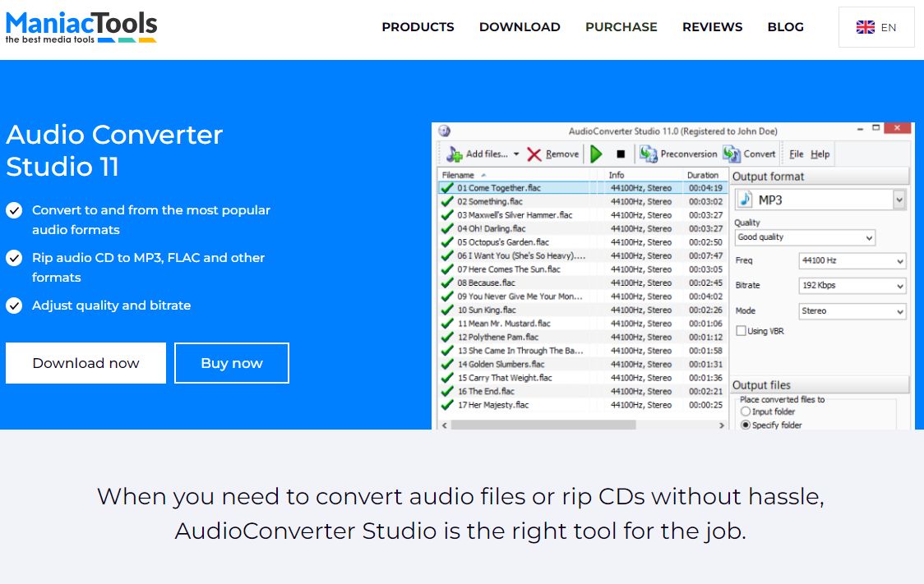Click the Convert toolbar icon
Viewport: 924px width, 584px height.
(x=732, y=154)
